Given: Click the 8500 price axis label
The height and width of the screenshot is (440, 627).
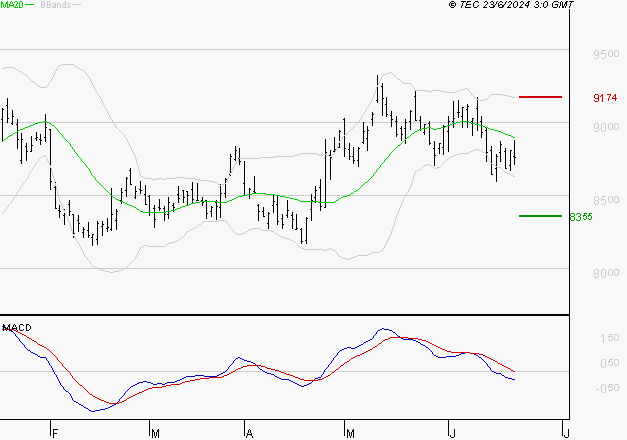Looking at the screenshot, I should 606,200.
